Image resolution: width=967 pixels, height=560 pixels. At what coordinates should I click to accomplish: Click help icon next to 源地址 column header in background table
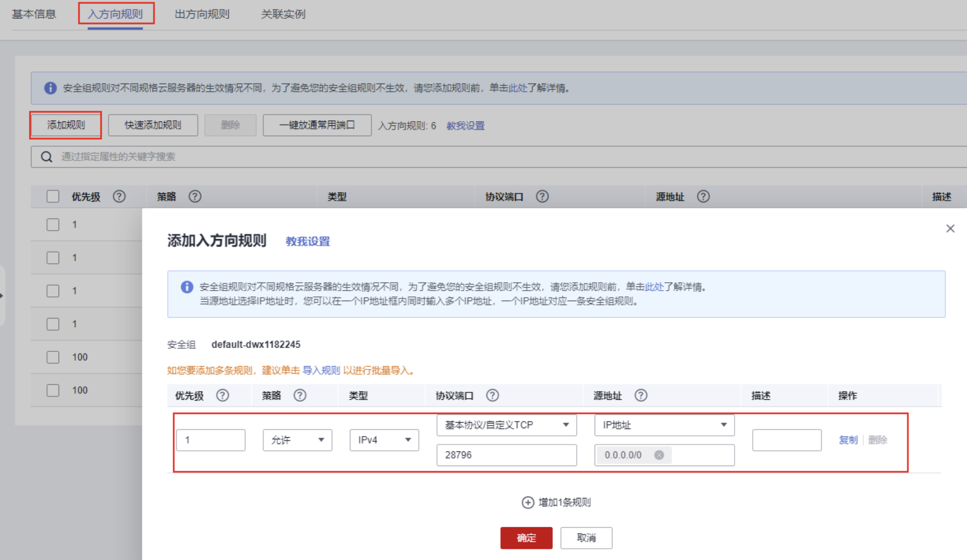click(x=703, y=197)
